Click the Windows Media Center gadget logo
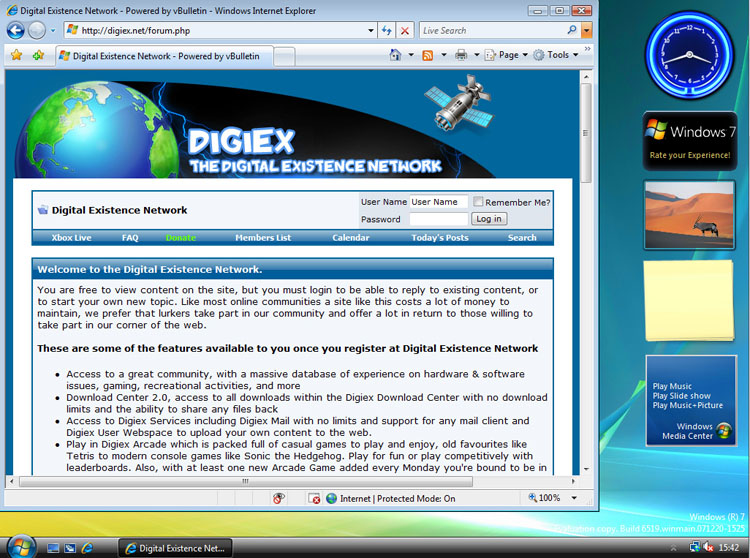This screenshot has height=558, width=750. (724, 430)
